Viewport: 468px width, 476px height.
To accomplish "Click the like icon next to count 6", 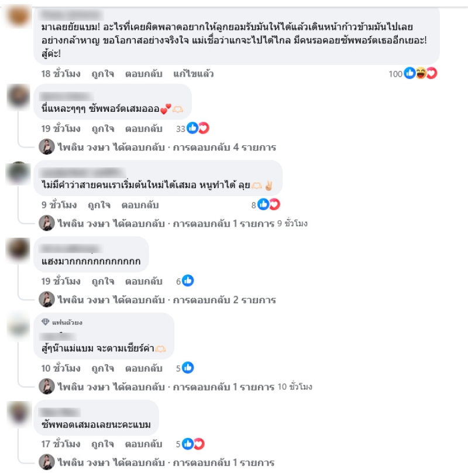I will pyautogui.click(x=188, y=281).
